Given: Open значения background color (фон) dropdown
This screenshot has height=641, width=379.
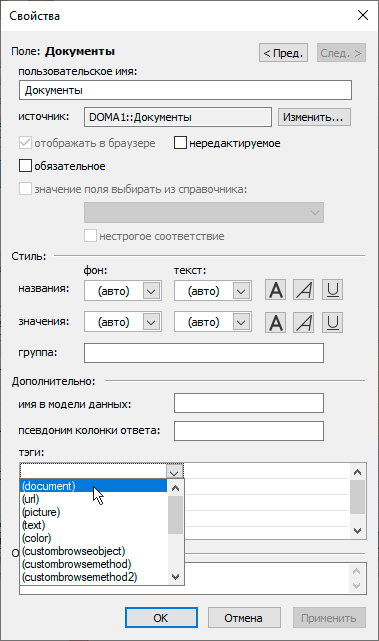Looking at the screenshot, I should 151,322.
